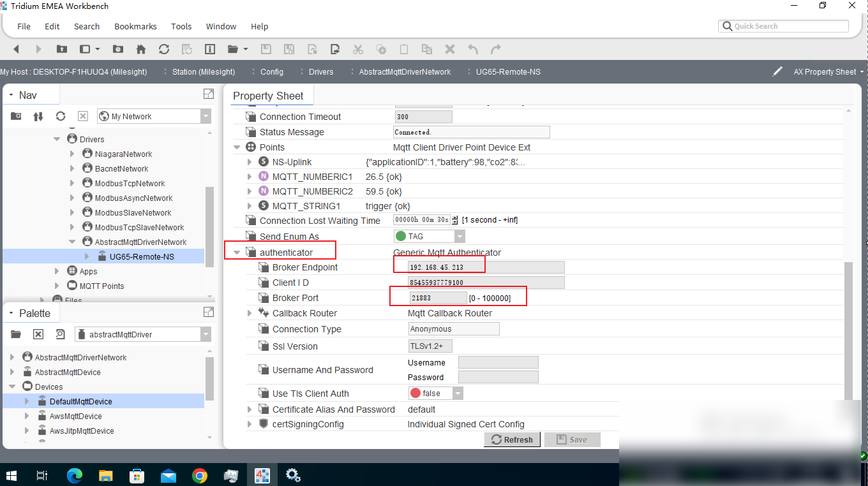The height and width of the screenshot is (486, 868).
Task: Click Palette open folder icon
Action: (x=16, y=334)
